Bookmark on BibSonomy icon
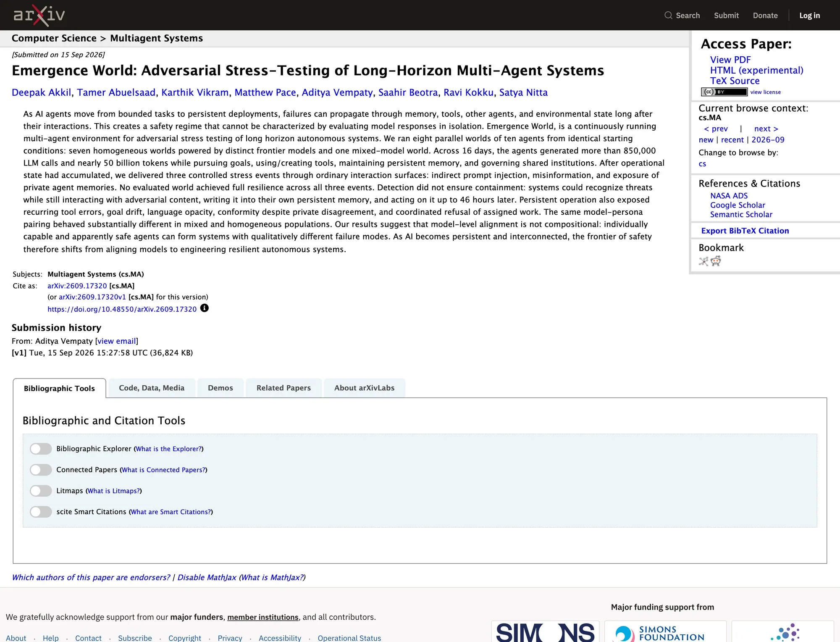Image resolution: width=840 pixels, height=642 pixels. [x=703, y=261]
